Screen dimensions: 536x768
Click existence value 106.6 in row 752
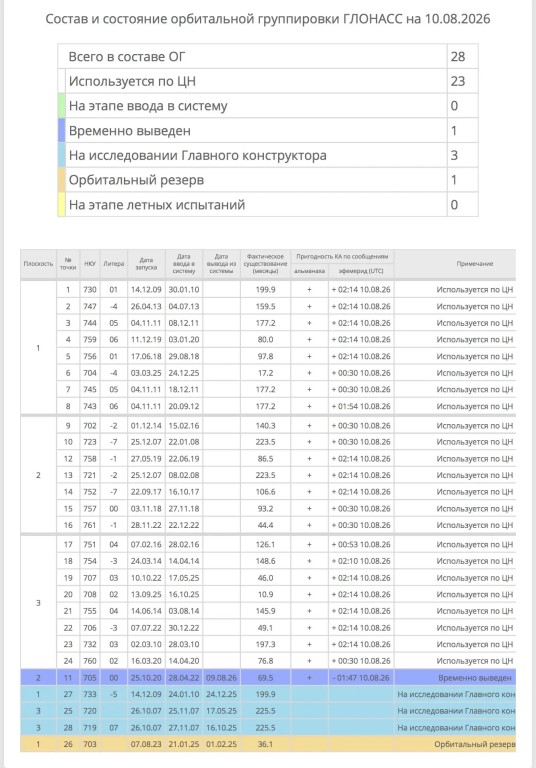click(x=265, y=492)
